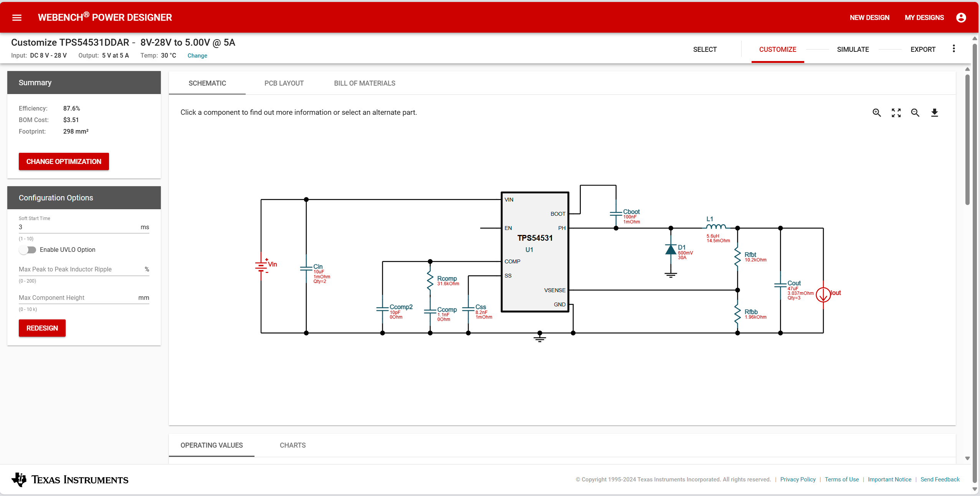Screen dimensions: 980x496
Task: Select the Cin input capacitor
Action: tap(306, 269)
